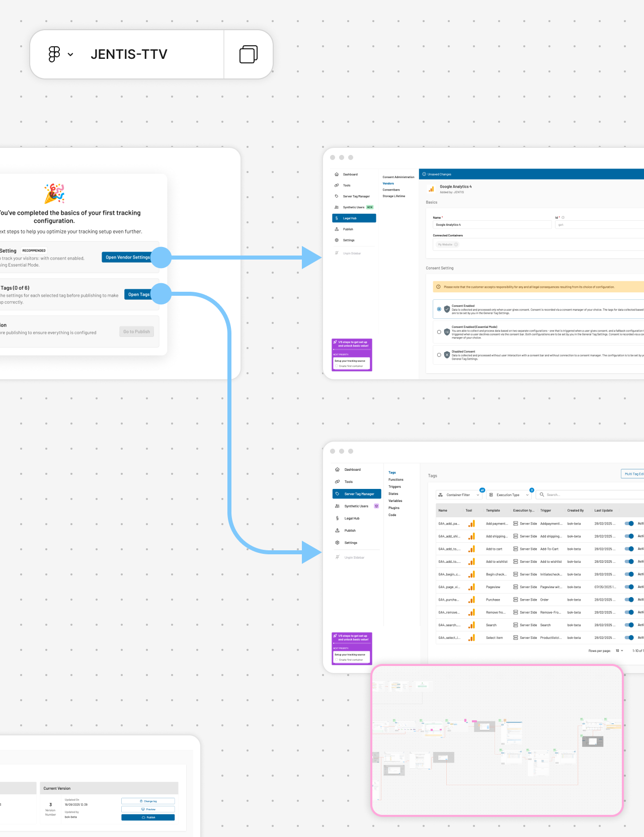644x837 pixels.
Task: Open the Variables submenu item
Action: pyautogui.click(x=395, y=501)
